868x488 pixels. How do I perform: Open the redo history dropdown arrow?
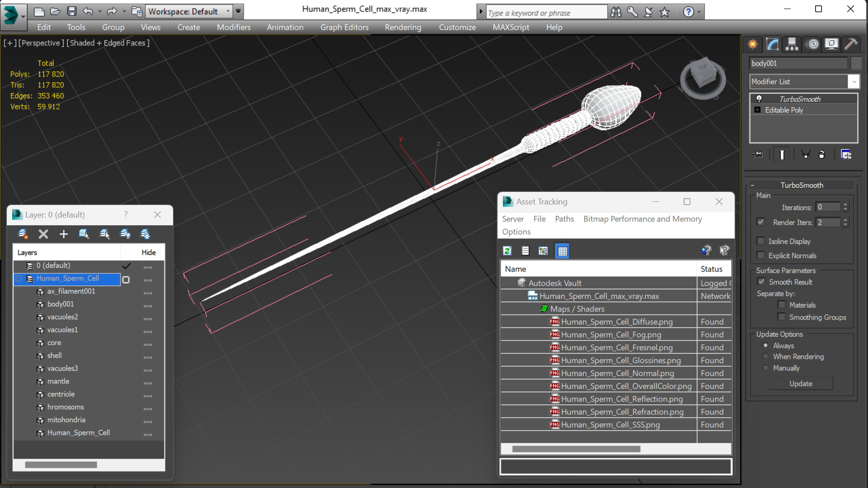coord(124,11)
